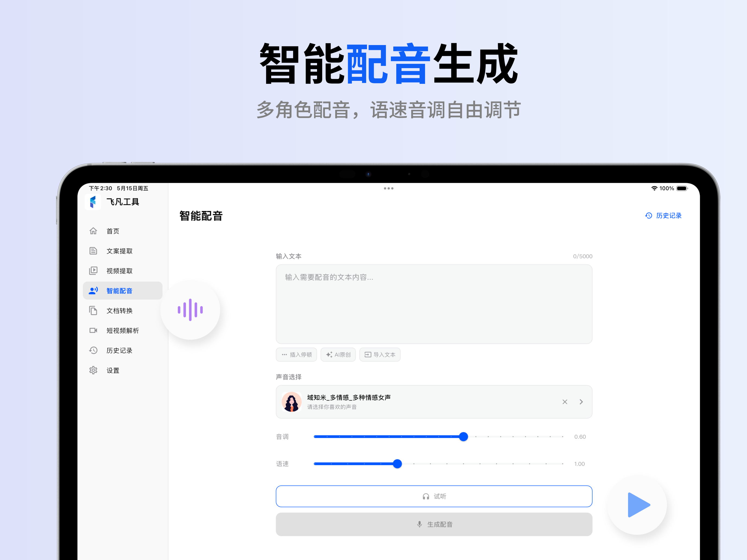Viewport: 747px width, 560px height.
Task: Click the AI原创 button
Action: [338, 354]
